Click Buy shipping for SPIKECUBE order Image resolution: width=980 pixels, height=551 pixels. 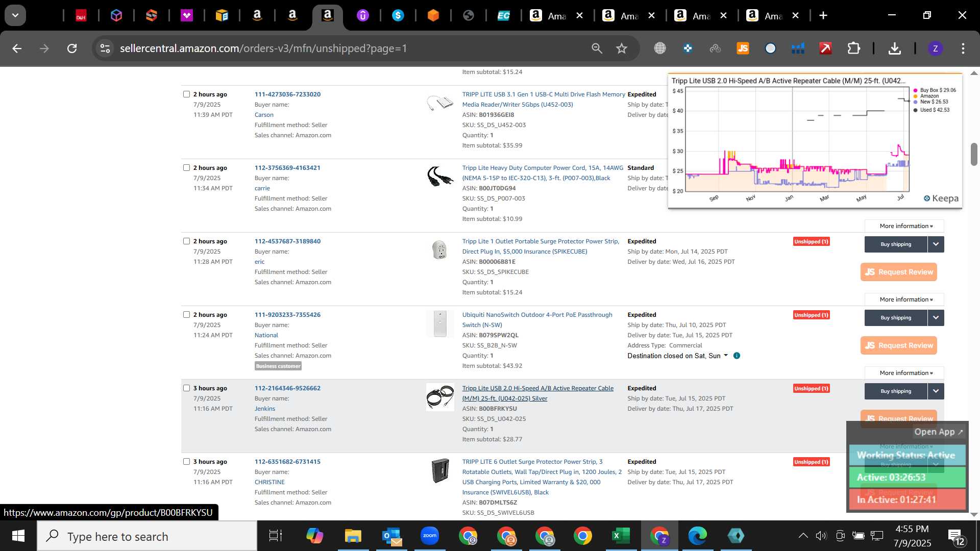(896, 244)
